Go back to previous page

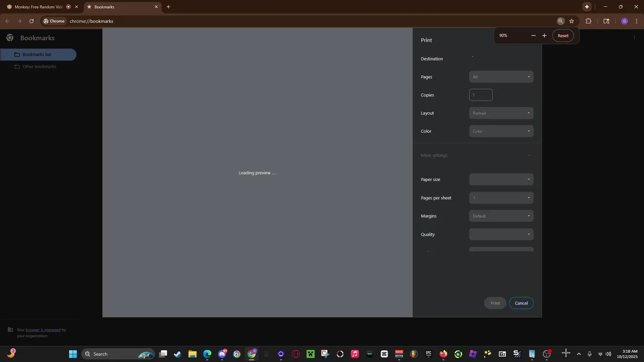pyautogui.click(x=7, y=21)
